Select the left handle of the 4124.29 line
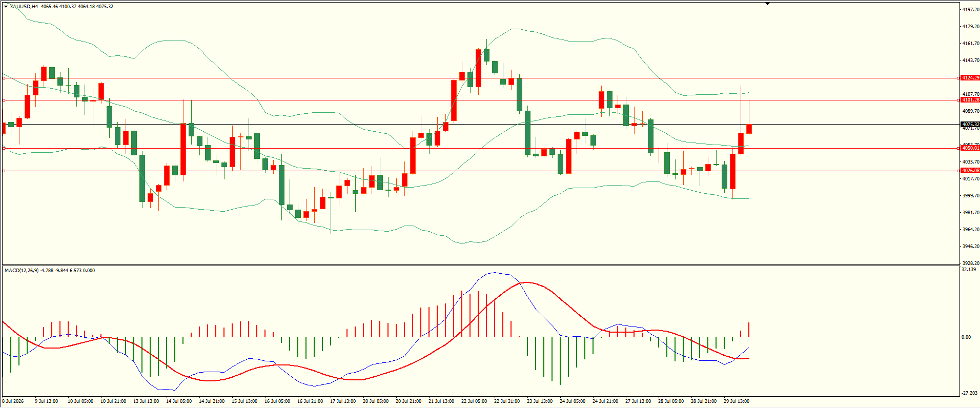This screenshot has height=408, width=980. (4, 78)
